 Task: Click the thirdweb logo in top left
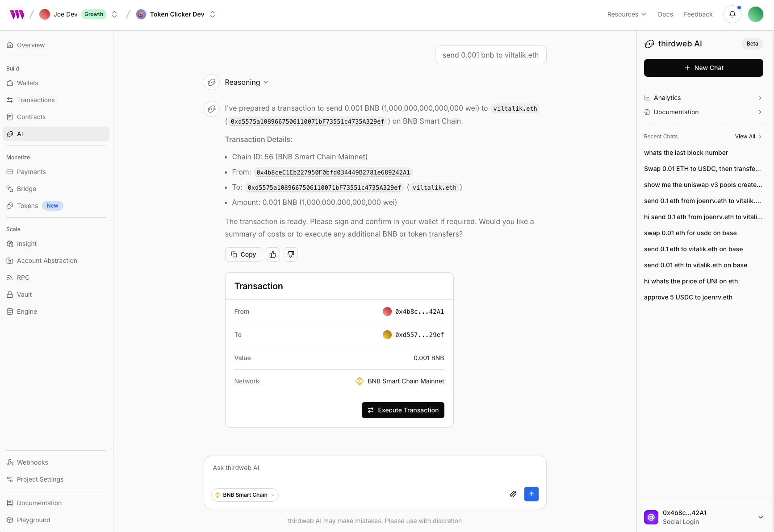click(x=17, y=14)
